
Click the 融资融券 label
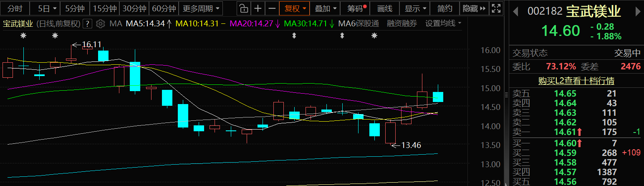pos(402,23)
